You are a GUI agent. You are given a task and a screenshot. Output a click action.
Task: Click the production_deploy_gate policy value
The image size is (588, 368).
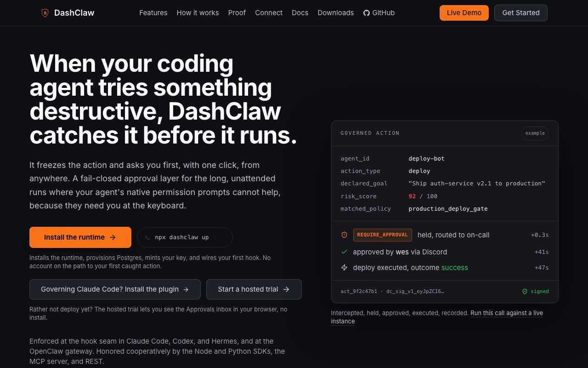coord(448,209)
